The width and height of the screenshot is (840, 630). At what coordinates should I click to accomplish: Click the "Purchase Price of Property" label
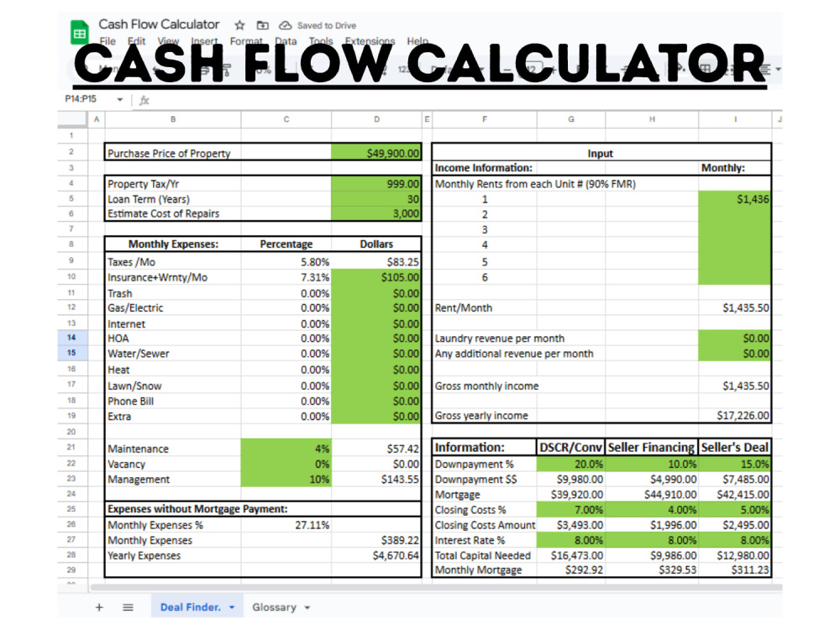tap(169, 153)
